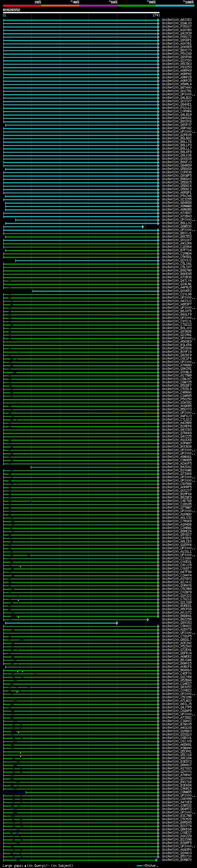Click the UniRef100_Q2PEU5 label
The image size is (197, 868).
(176, 135)
